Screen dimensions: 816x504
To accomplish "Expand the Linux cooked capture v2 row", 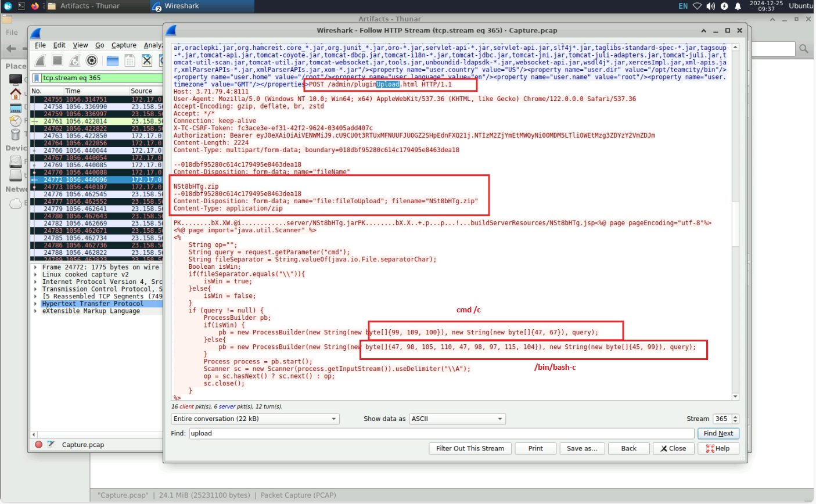I will coord(36,275).
